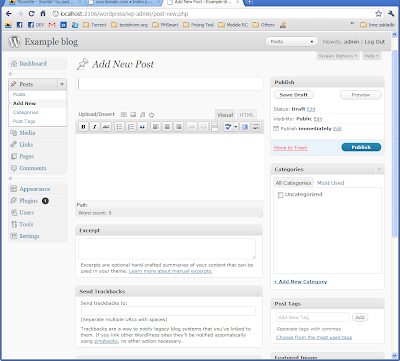This screenshot has width=400, height=361.
Task: Align text left in editor
Action: [x=155, y=127]
